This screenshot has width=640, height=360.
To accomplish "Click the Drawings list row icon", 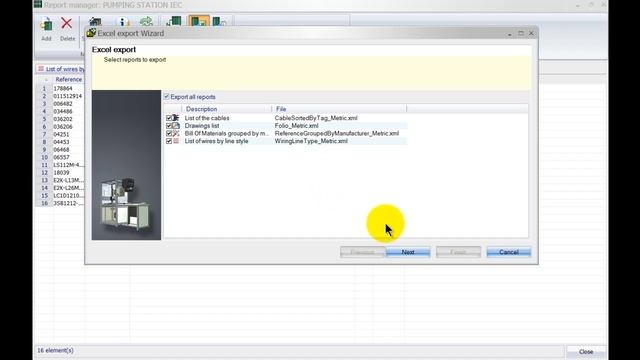I will (176, 126).
